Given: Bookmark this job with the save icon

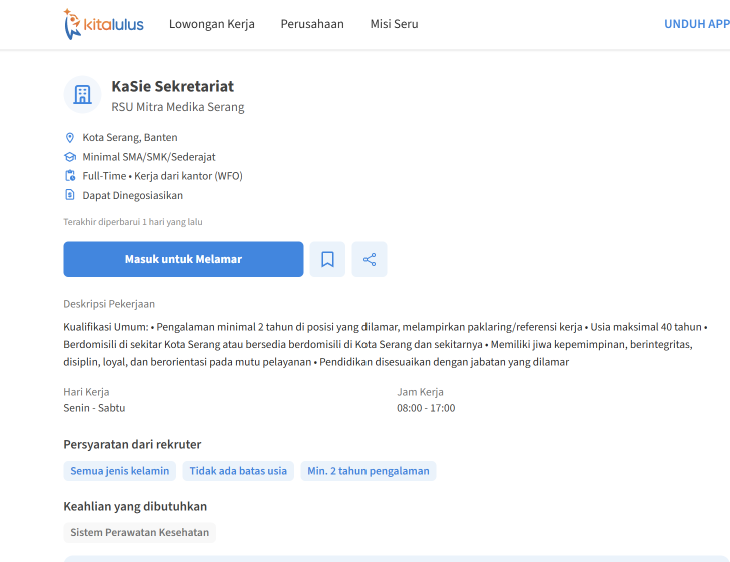Looking at the screenshot, I should coord(327,259).
